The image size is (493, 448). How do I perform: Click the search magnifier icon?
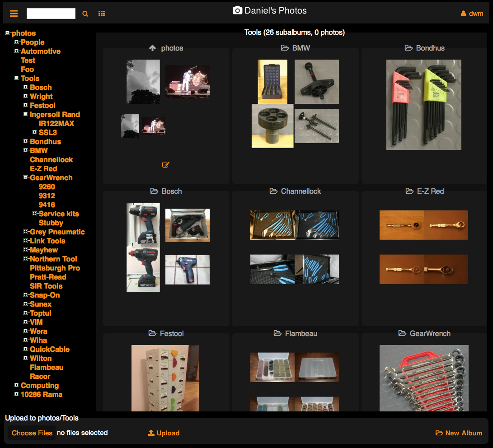(x=85, y=14)
